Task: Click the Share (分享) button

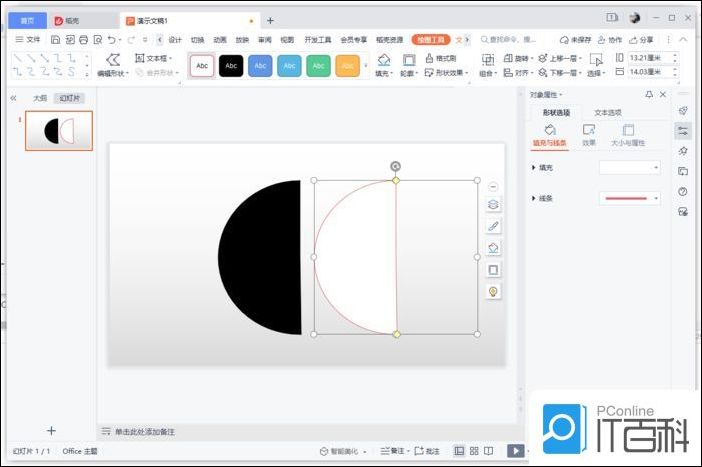Action: (640, 40)
